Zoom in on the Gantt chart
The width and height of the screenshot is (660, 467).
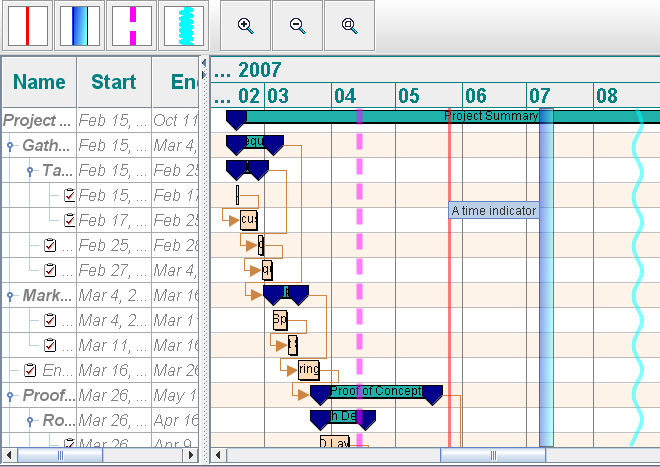click(246, 26)
